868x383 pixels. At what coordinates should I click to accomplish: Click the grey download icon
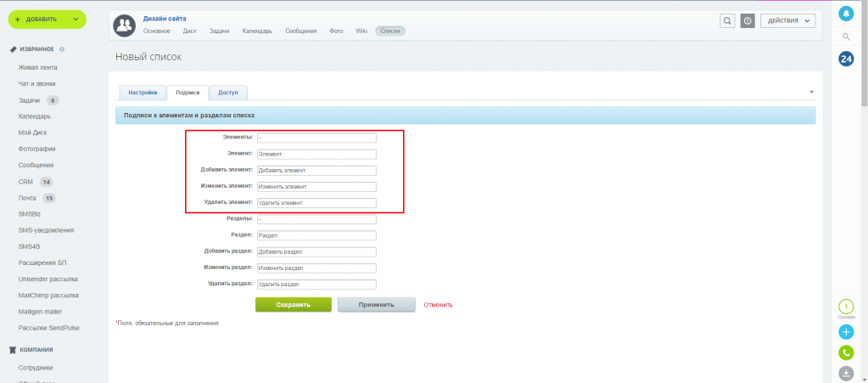coord(846,373)
